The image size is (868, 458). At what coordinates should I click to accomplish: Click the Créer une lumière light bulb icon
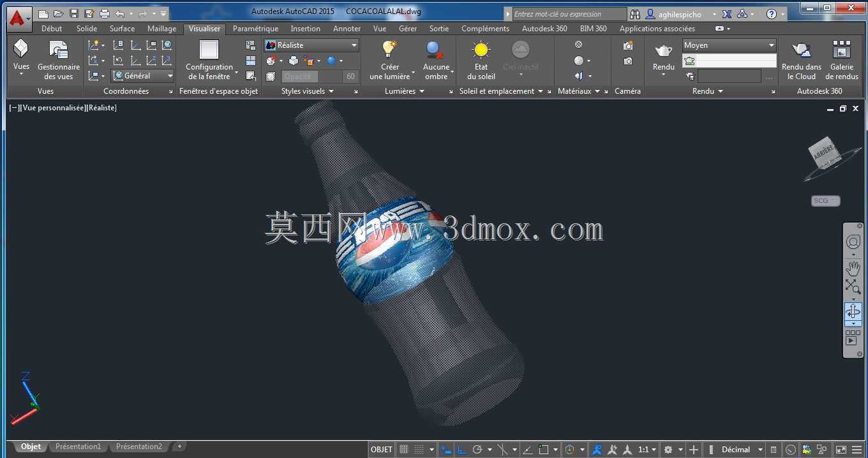[389, 50]
